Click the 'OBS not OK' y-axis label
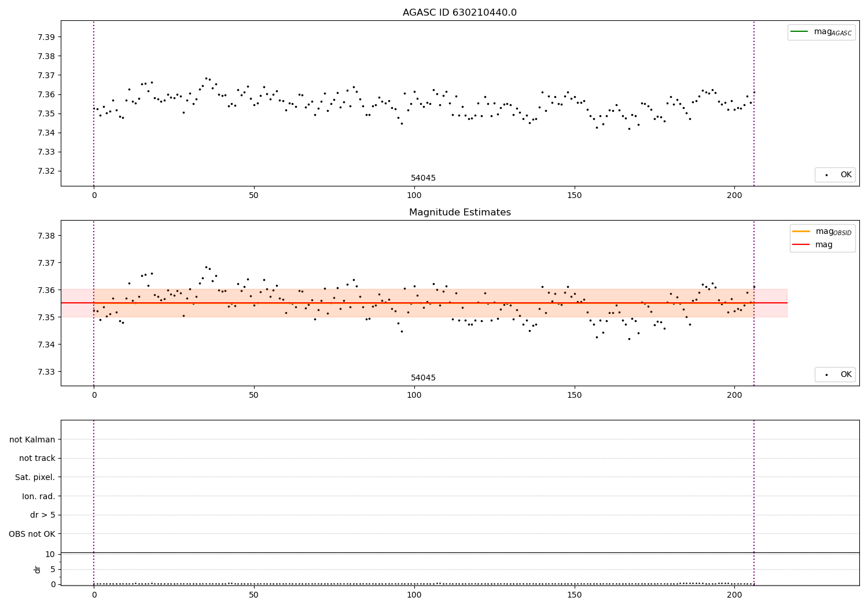 [32, 534]
